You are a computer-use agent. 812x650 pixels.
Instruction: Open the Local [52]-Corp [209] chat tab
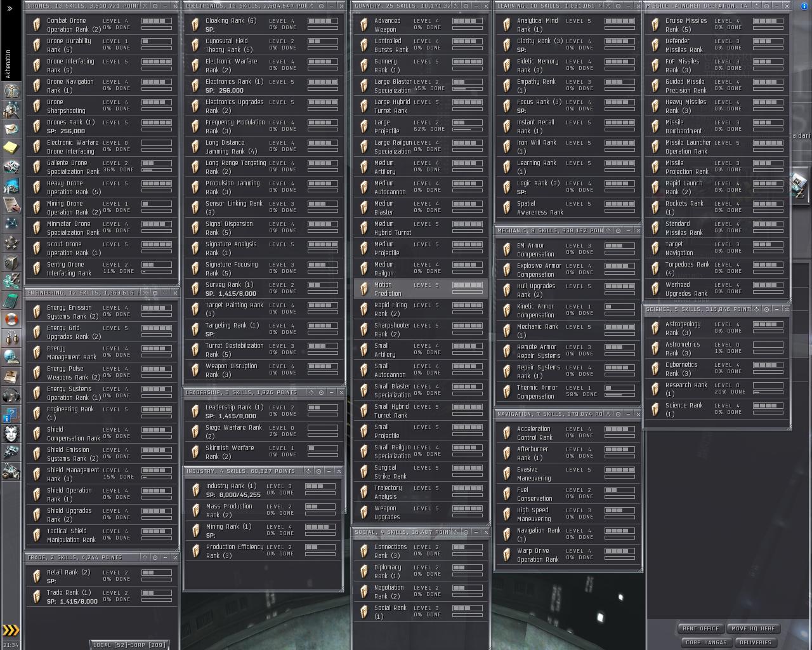point(129,645)
